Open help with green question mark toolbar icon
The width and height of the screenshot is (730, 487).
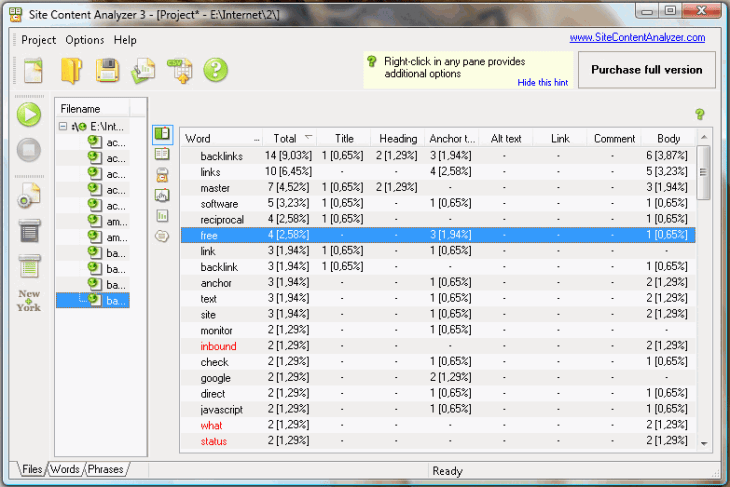click(x=216, y=70)
